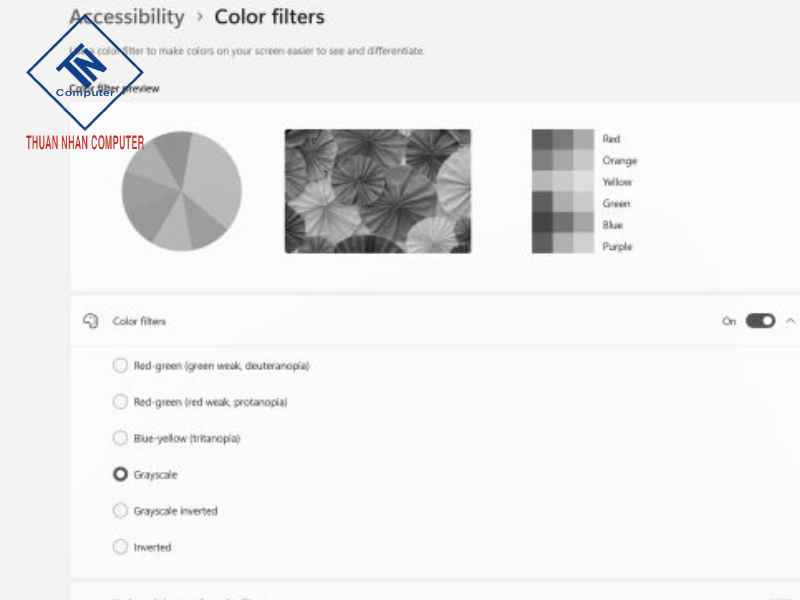Enable the Blue-yellow (tritanopia) filter
800x600 pixels.
[x=121, y=438]
